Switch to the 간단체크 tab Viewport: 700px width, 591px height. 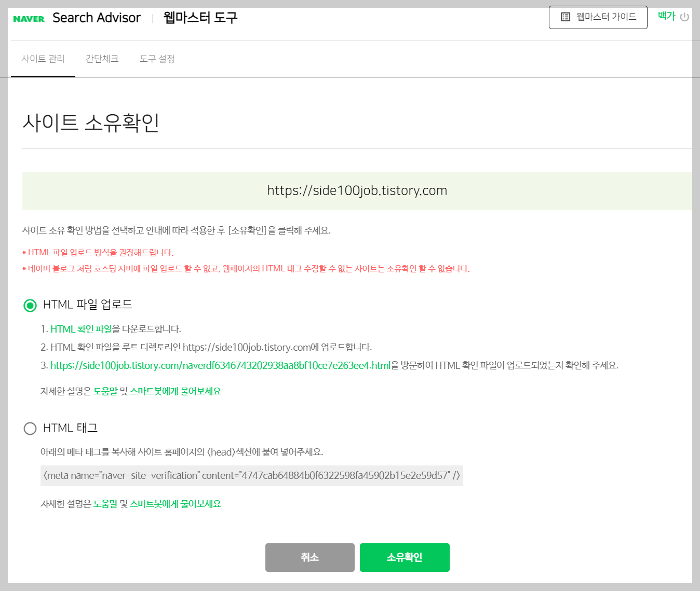click(x=102, y=59)
